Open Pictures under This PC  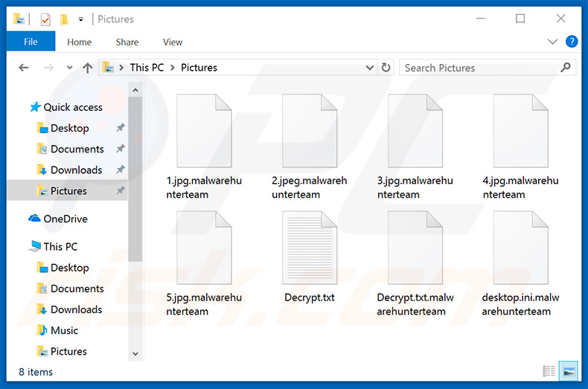(x=62, y=352)
